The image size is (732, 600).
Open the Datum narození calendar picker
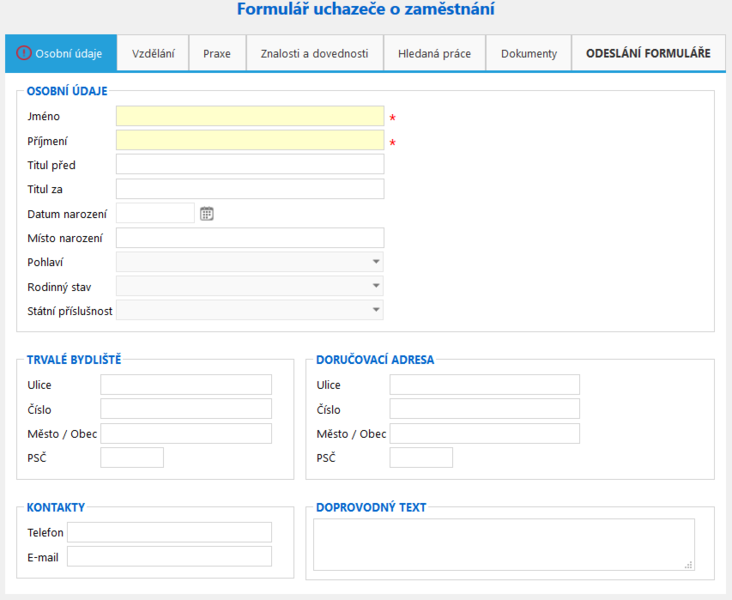pyautogui.click(x=207, y=213)
